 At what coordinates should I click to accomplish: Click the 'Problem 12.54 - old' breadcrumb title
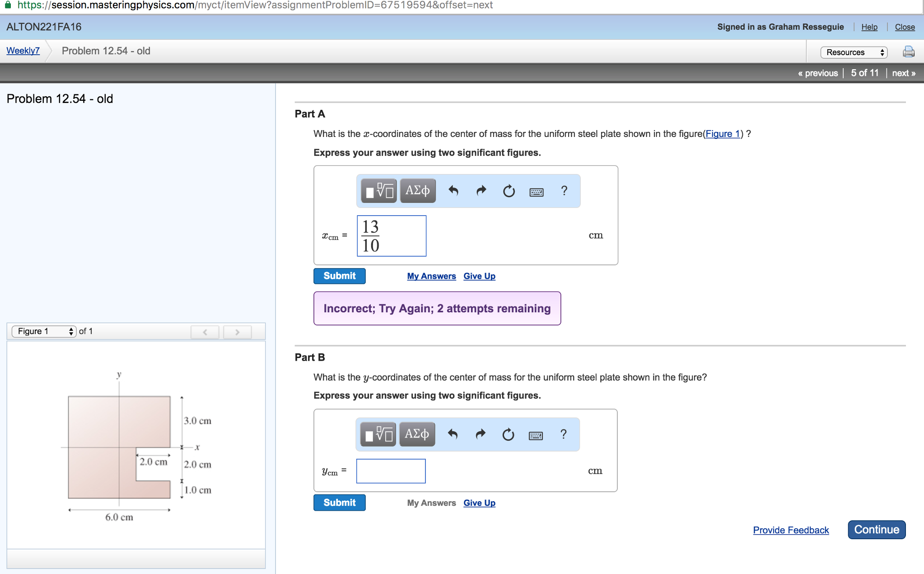tap(106, 51)
